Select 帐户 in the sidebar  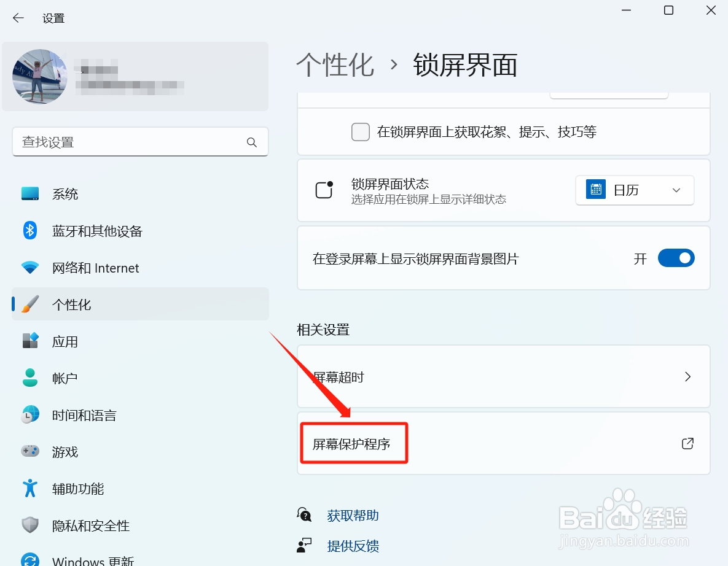click(x=64, y=378)
